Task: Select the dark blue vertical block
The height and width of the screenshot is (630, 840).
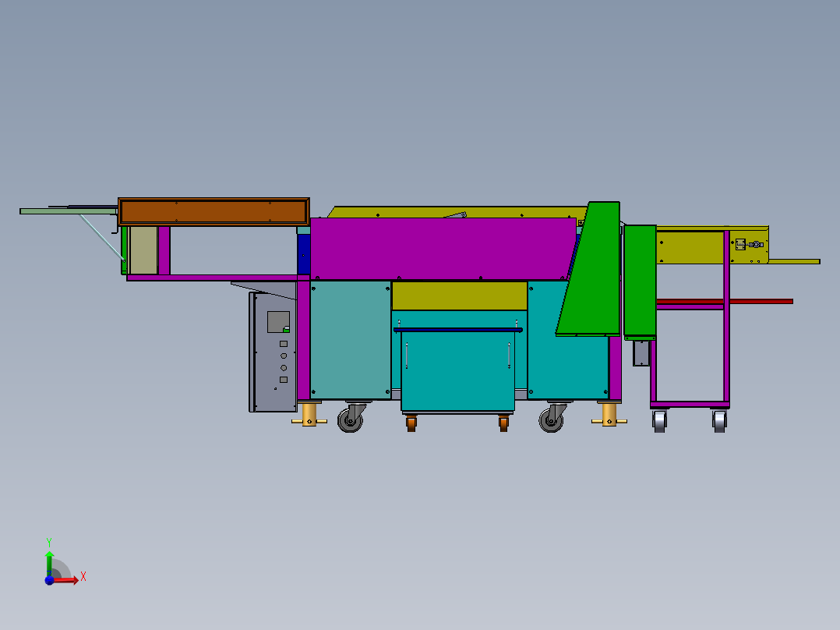Action: tap(304, 255)
